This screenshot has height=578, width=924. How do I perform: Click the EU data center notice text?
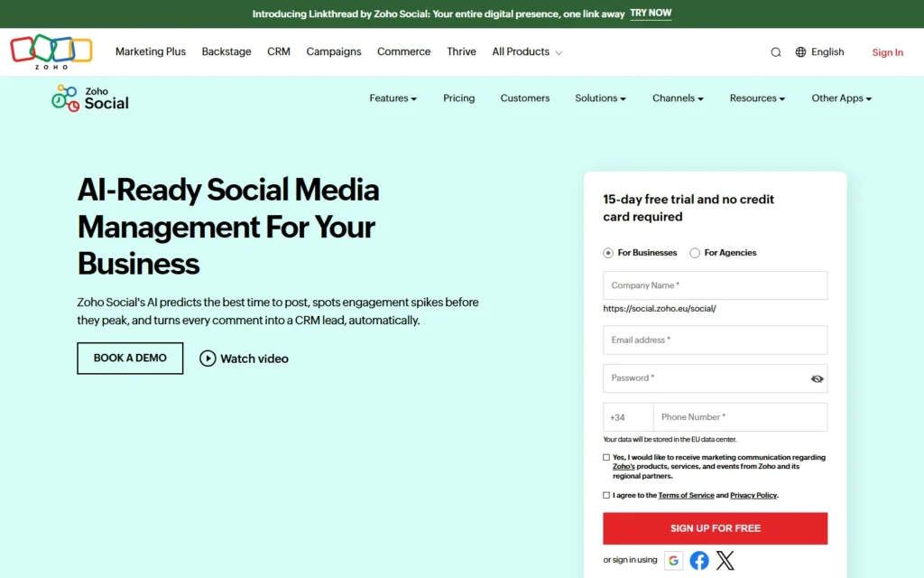(670, 440)
